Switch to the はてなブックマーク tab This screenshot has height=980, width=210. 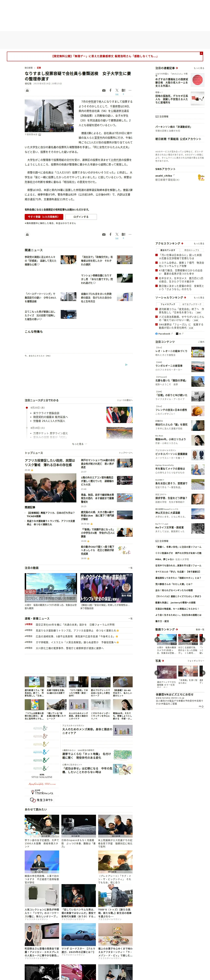click(x=192, y=304)
